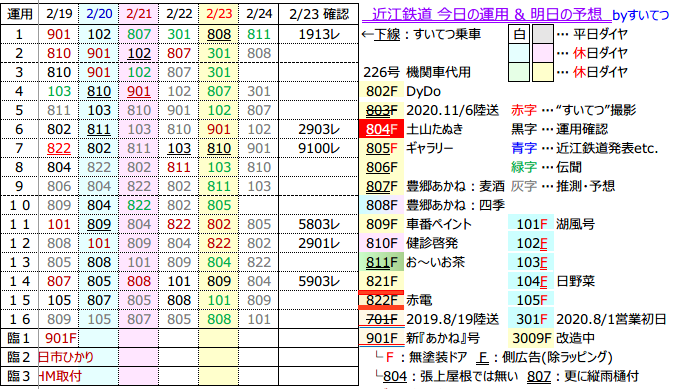Click confirmation cell 9100レ
The height and width of the screenshot is (389, 676).
tap(319, 148)
